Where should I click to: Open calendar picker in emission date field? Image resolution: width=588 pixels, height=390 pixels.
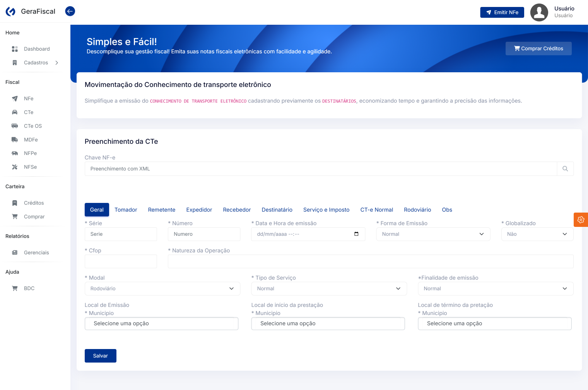tap(356, 234)
